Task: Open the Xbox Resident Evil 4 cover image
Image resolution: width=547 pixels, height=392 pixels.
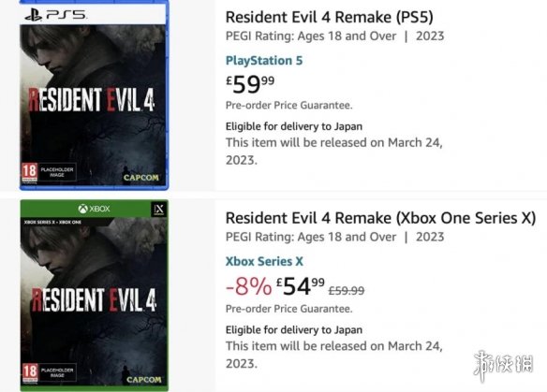Action: pos(95,296)
